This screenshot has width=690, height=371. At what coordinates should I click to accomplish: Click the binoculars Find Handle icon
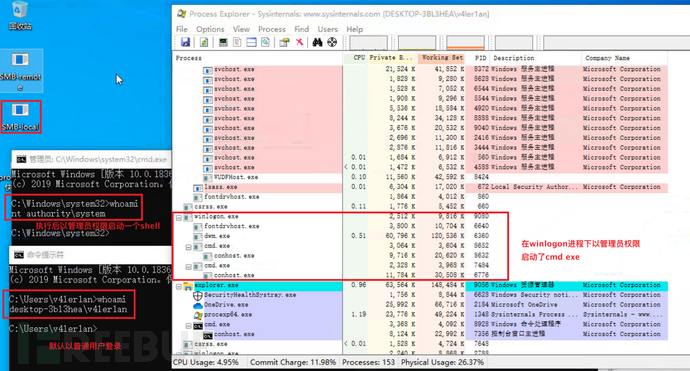coord(317,42)
